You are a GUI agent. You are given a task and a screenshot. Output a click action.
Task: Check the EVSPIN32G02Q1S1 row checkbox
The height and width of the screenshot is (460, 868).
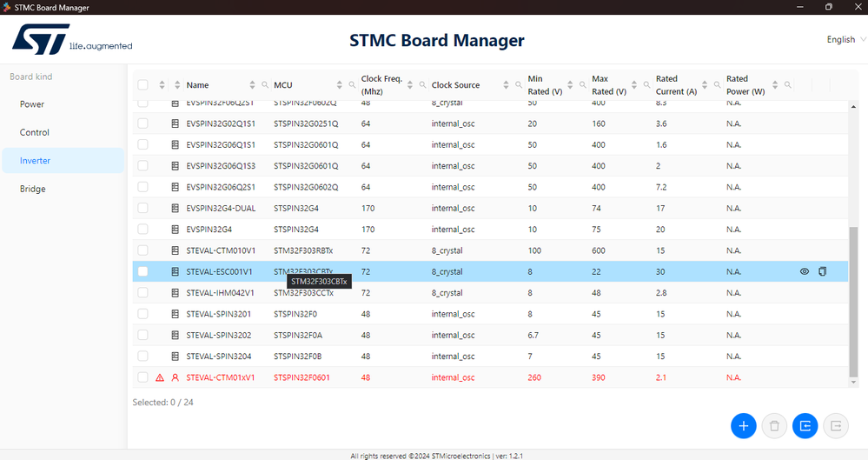click(142, 123)
